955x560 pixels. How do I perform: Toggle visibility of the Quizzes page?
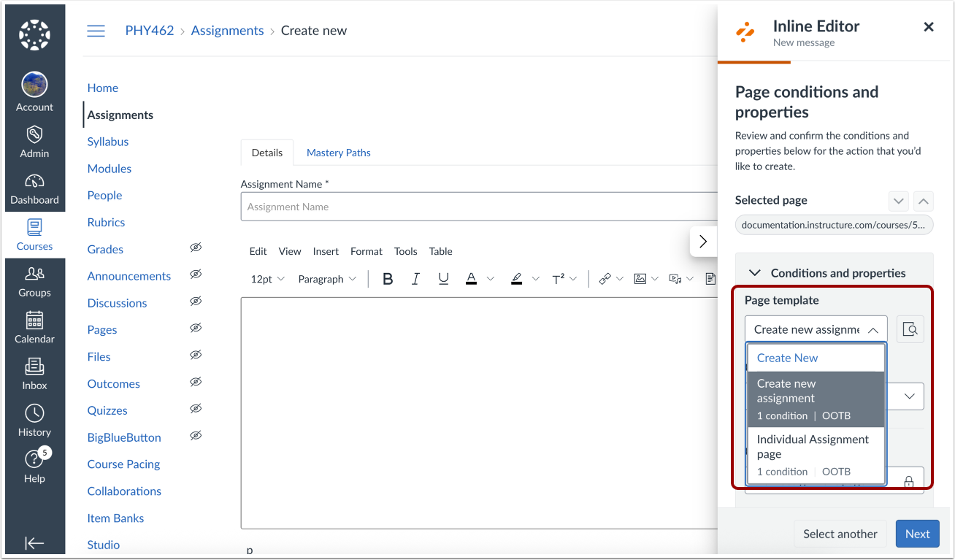point(196,410)
